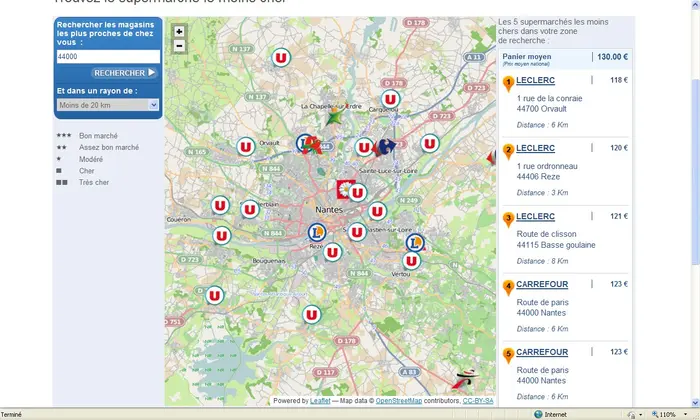Click 'Distance : 8 Km' text

[542, 261]
